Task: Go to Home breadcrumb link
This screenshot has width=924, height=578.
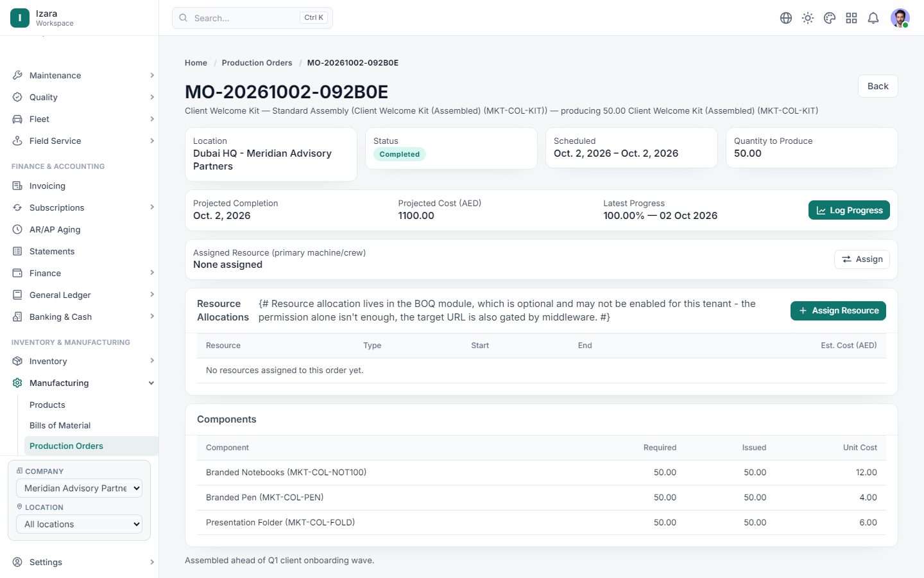Action: tap(196, 63)
